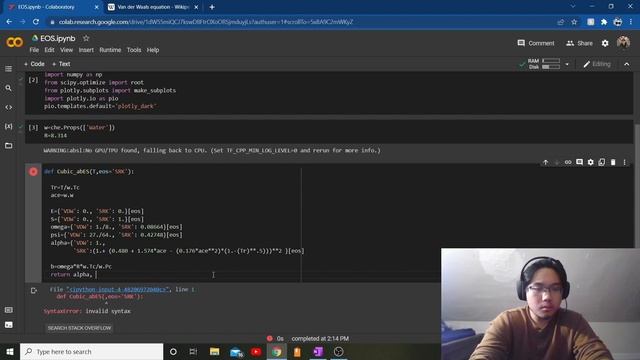The height and width of the screenshot is (360, 640).
Task: Open the red YouTube taskbar app
Action: 256,351
